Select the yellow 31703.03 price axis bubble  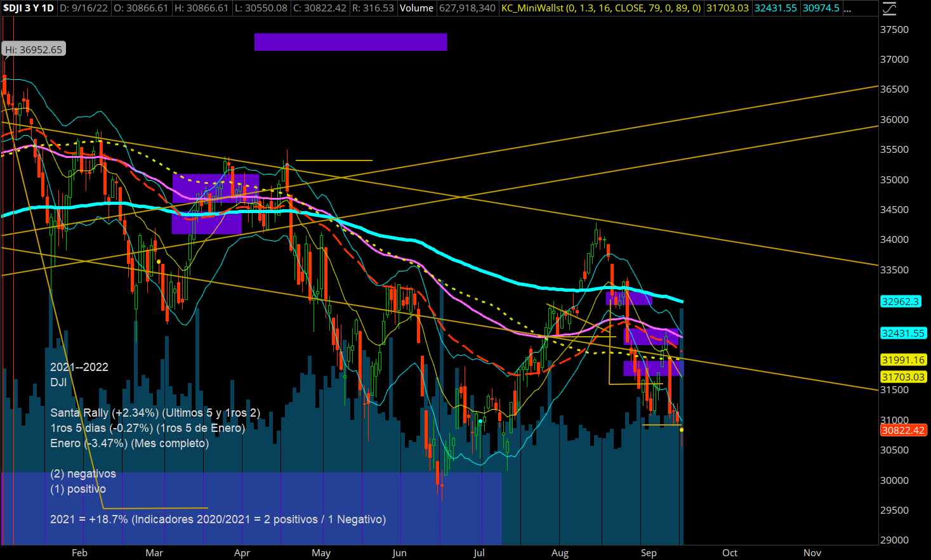902,377
